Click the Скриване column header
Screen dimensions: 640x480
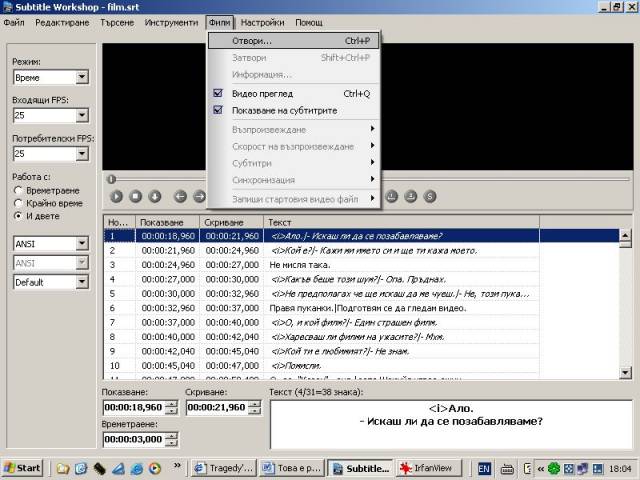coord(231,222)
